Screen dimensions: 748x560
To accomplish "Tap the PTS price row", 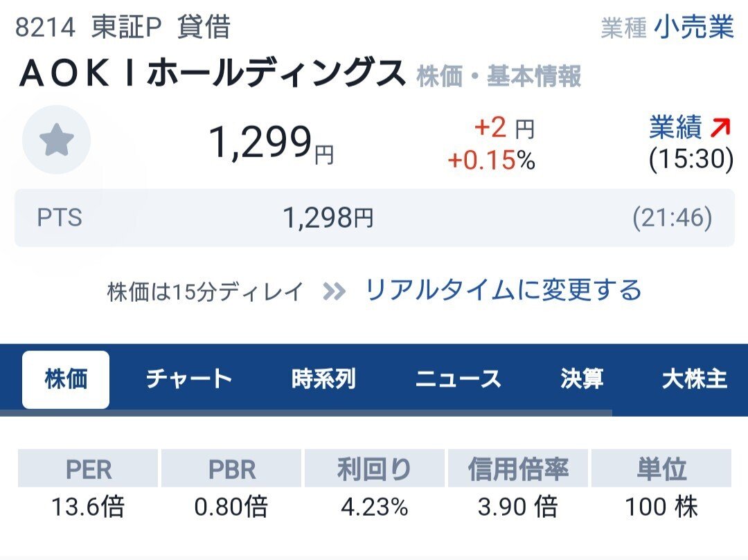I will [374, 218].
